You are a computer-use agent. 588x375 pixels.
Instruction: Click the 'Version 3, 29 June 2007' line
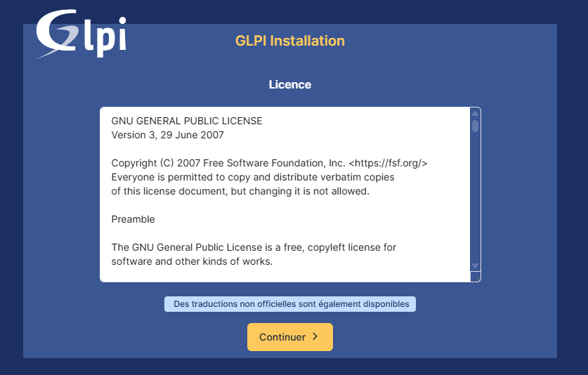168,135
